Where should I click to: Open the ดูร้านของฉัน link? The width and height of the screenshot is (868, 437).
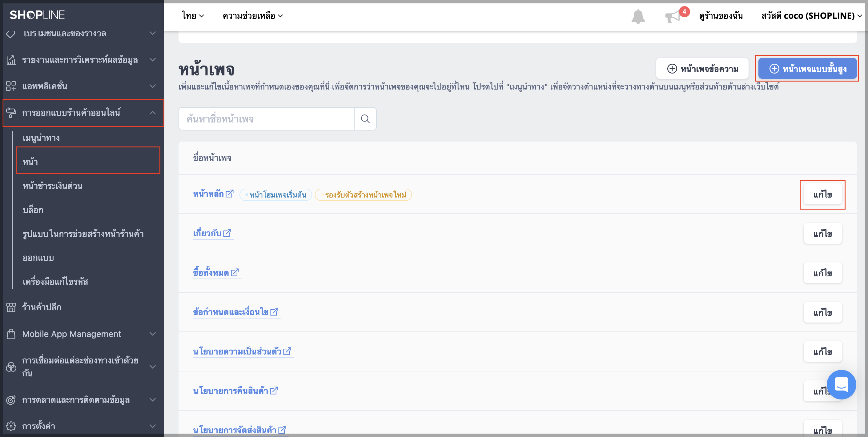point(721,16)
